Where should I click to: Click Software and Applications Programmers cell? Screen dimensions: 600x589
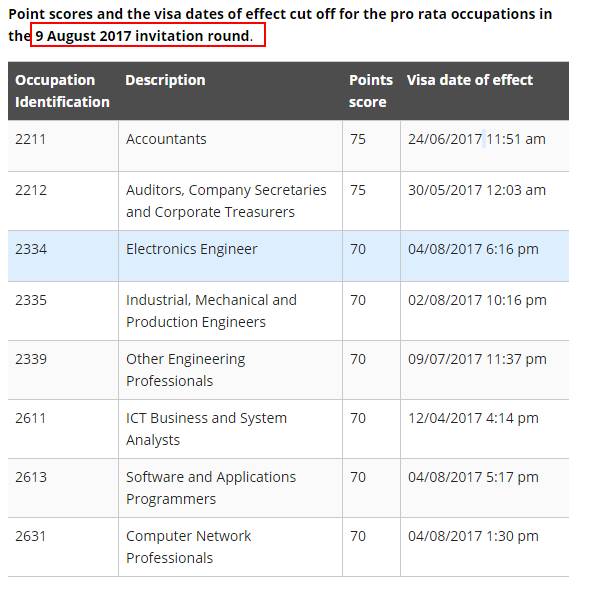click(211, 488)
